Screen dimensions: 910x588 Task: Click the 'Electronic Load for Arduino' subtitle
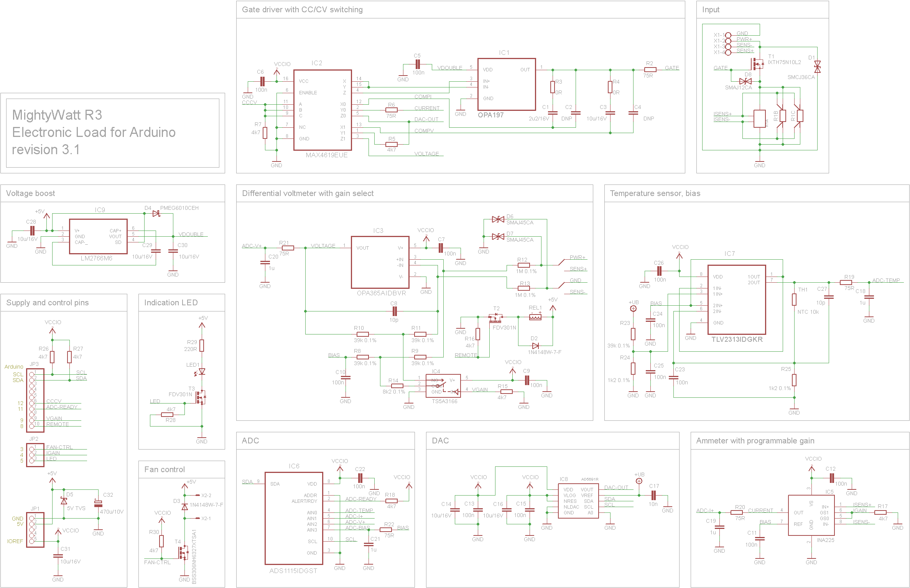tap(94, 132)
